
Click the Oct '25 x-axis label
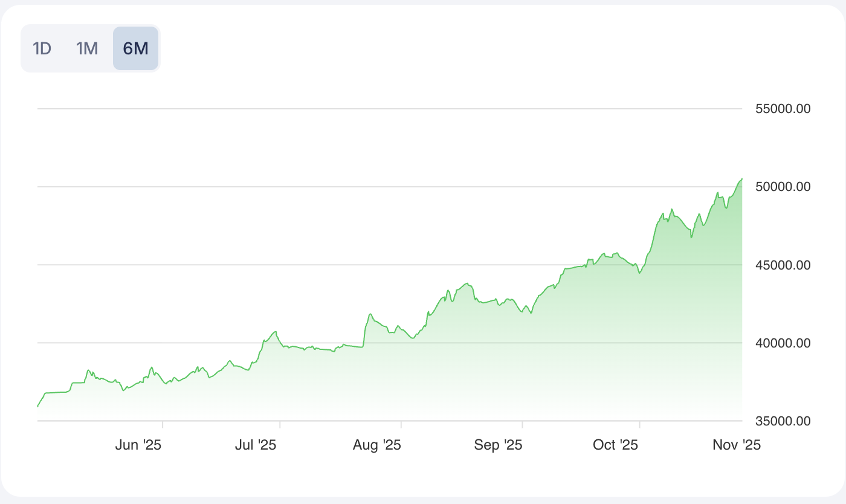[x=615, y=445]
